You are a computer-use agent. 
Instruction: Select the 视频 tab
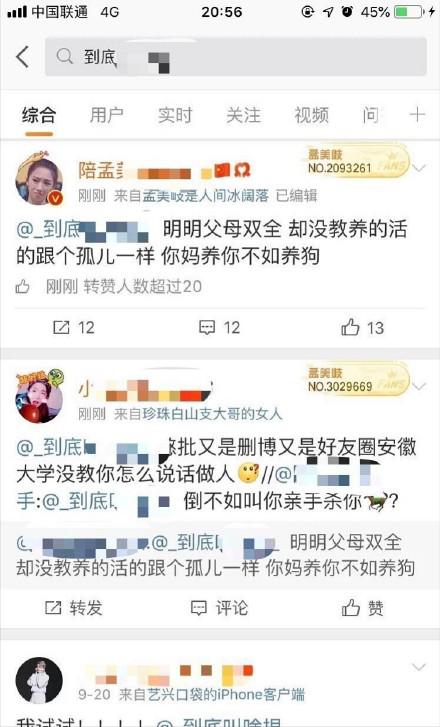click(312, 115)
